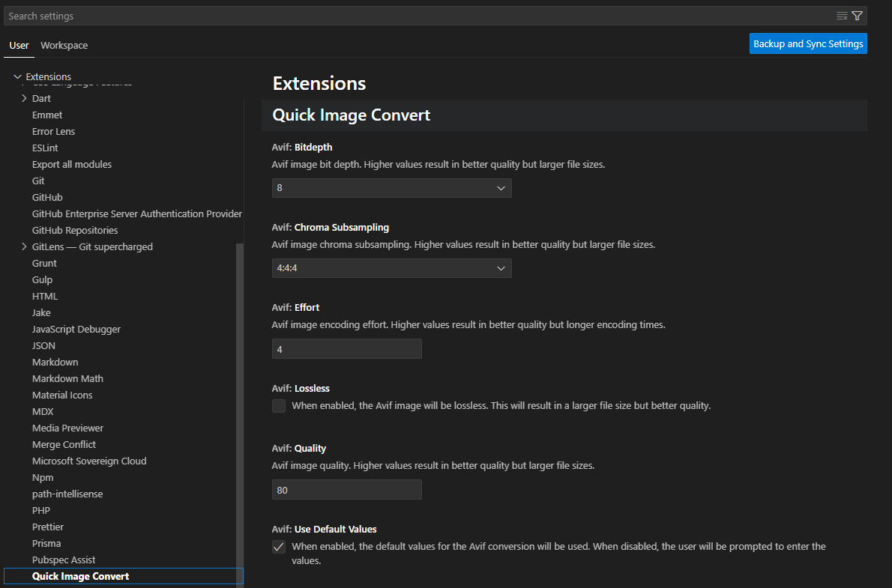Switch to the Workspace settings tab
The height and width of the screenshot is (588, 892).
[x=64, y=46]
